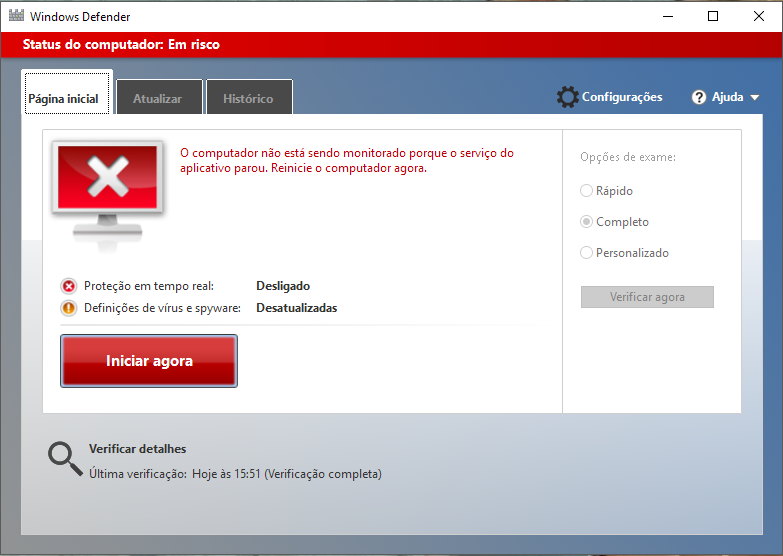Click the magnifying glass Verificar detalhes icon
Viewport: 783px width, 556px height.
click(65, 459)
